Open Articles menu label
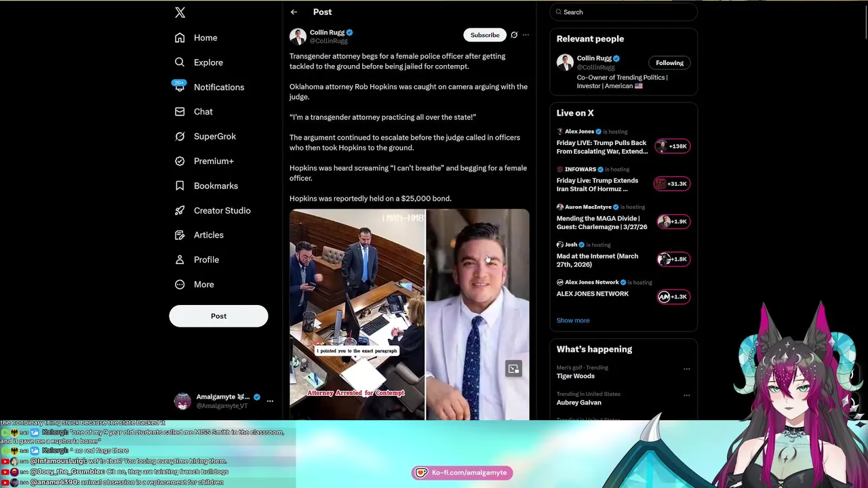Viewport: 868px width, 488px height. click(209, 235)
